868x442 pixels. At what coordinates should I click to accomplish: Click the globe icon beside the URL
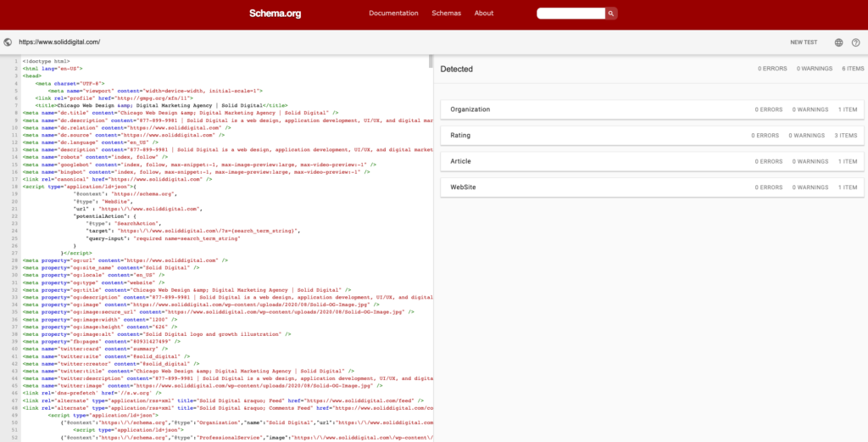(x=8, y=42)
